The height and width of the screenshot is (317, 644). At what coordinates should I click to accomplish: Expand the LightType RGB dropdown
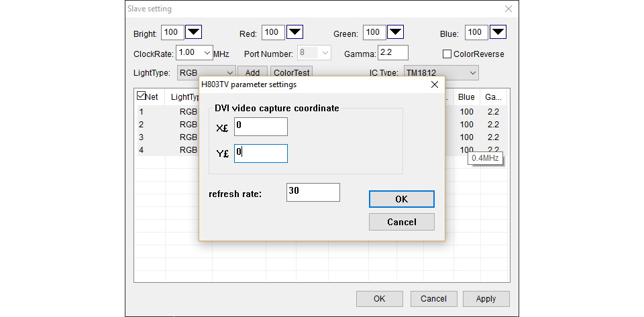pos(207,73)
